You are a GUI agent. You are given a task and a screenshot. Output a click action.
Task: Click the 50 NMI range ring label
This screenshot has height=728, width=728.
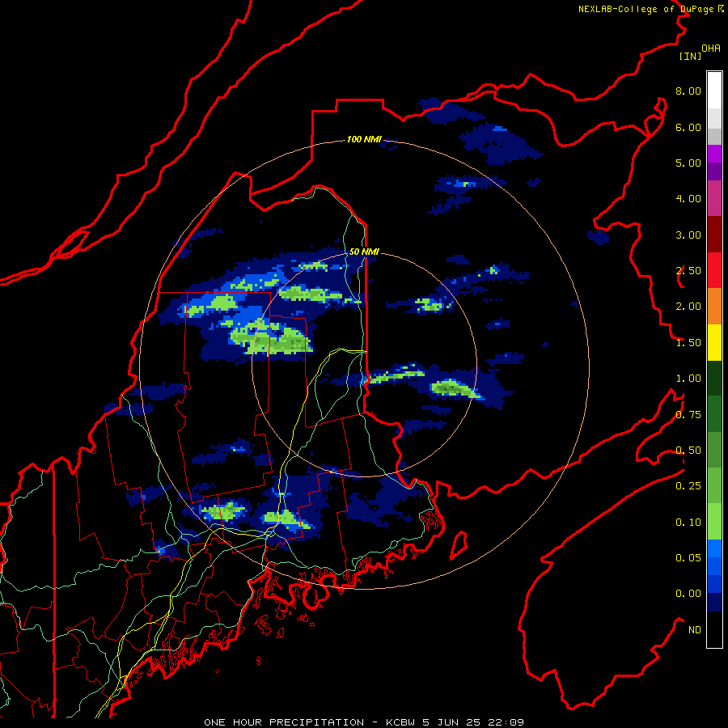pos(365,252)
